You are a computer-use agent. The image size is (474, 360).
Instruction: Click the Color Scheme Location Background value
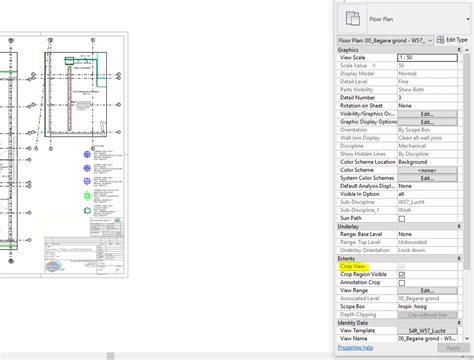point(427,162)
